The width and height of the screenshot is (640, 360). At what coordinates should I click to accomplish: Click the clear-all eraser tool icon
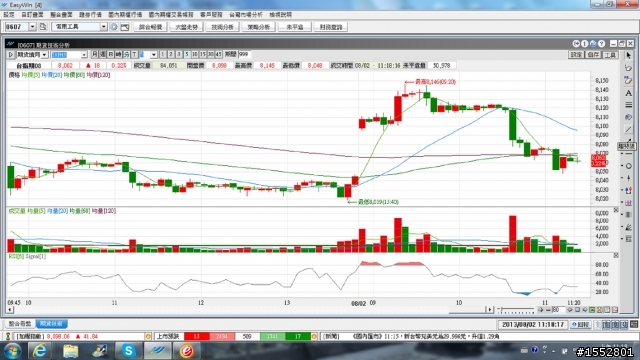pyautogui.click(x=629, y=81)
